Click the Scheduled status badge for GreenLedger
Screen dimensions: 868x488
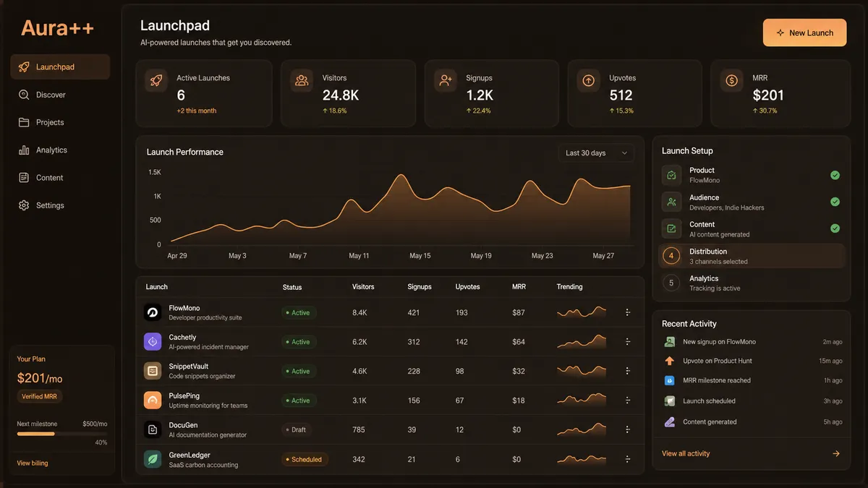point(305,459)
